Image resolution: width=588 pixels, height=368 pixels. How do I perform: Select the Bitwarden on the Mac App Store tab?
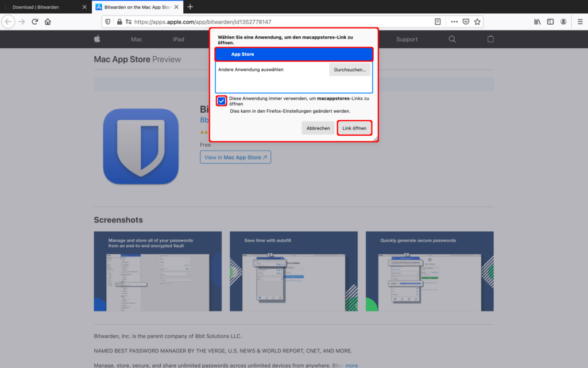[137, 7]
